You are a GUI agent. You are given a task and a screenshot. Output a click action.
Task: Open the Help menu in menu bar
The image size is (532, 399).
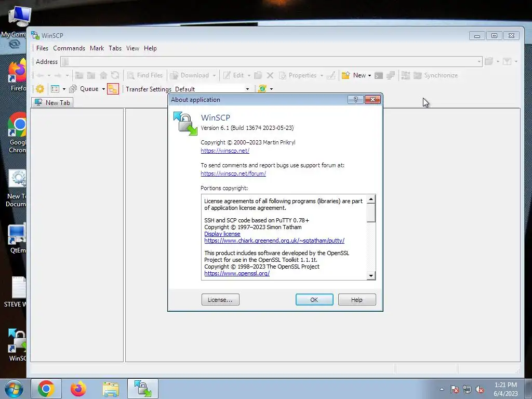tap(150, 48)
